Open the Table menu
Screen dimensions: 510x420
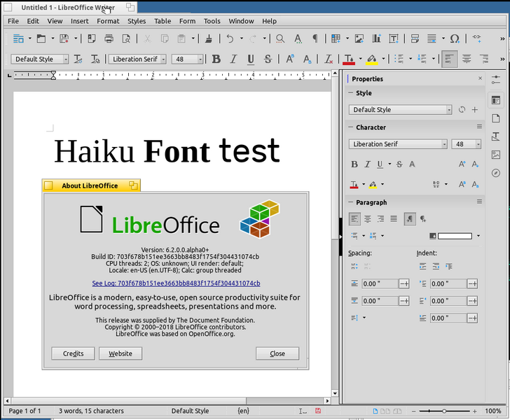coord(163,21)
